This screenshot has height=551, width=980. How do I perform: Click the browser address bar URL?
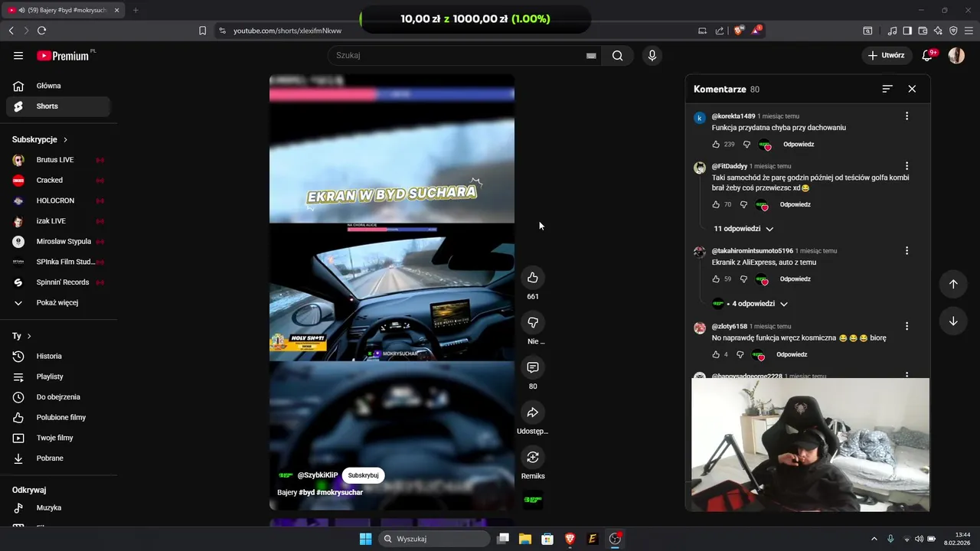pyautogui.click(x=287, y=31)
